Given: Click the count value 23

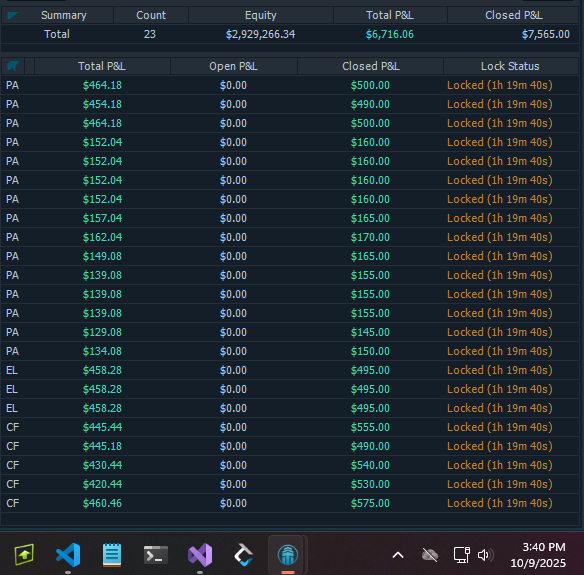Looking at the screenshot, I should click(x=150, y=34).
